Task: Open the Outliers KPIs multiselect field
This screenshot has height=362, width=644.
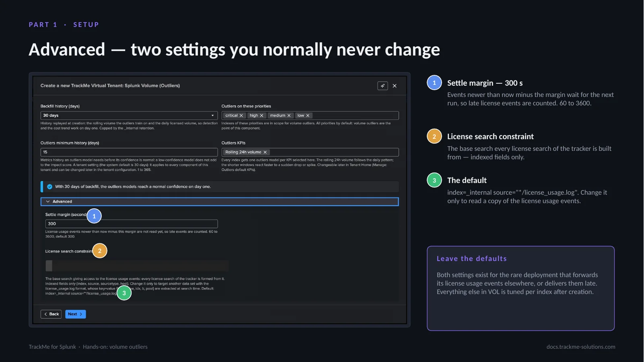Action: coord(310,152)
